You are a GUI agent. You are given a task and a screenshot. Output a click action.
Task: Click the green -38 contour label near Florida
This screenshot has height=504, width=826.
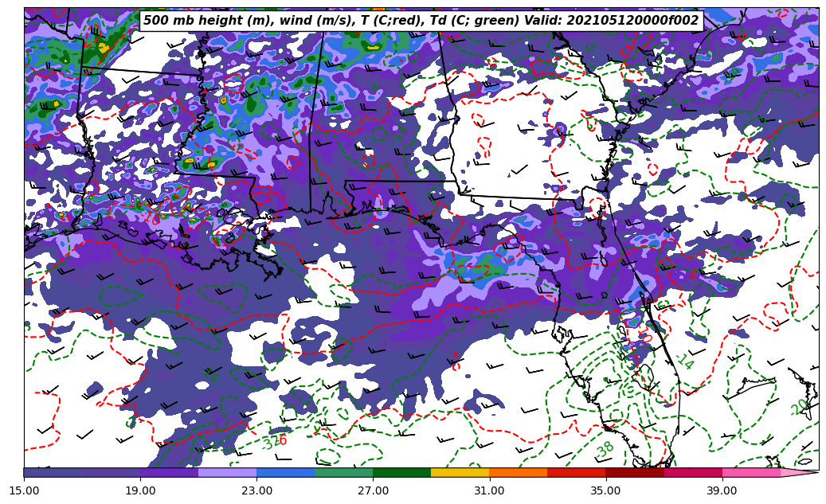click(x=605, y=449)
